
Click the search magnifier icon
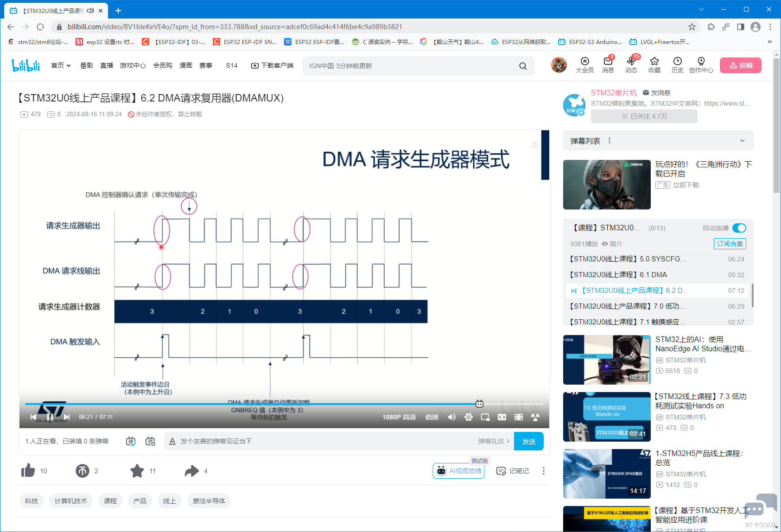523,66
